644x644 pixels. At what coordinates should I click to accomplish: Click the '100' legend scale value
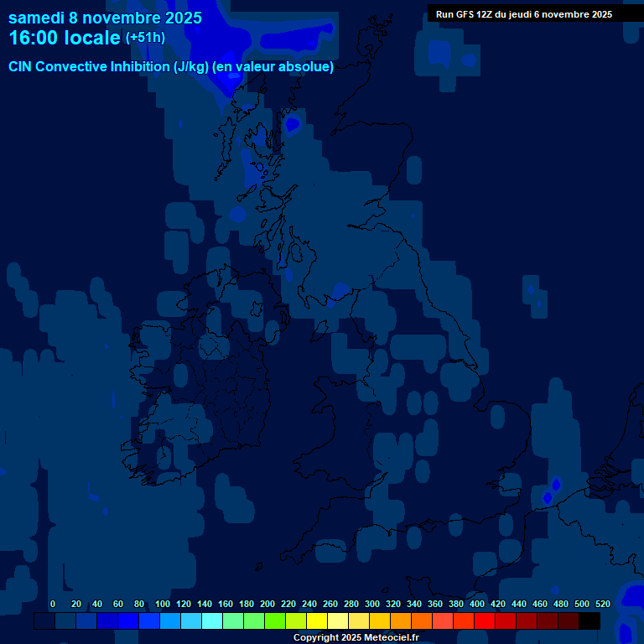point(163,604)
